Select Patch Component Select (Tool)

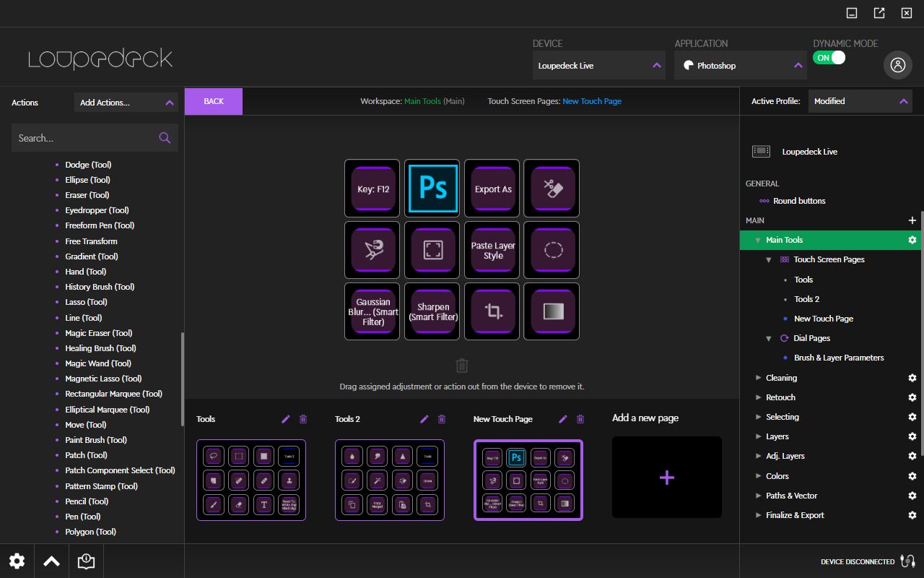120,470
